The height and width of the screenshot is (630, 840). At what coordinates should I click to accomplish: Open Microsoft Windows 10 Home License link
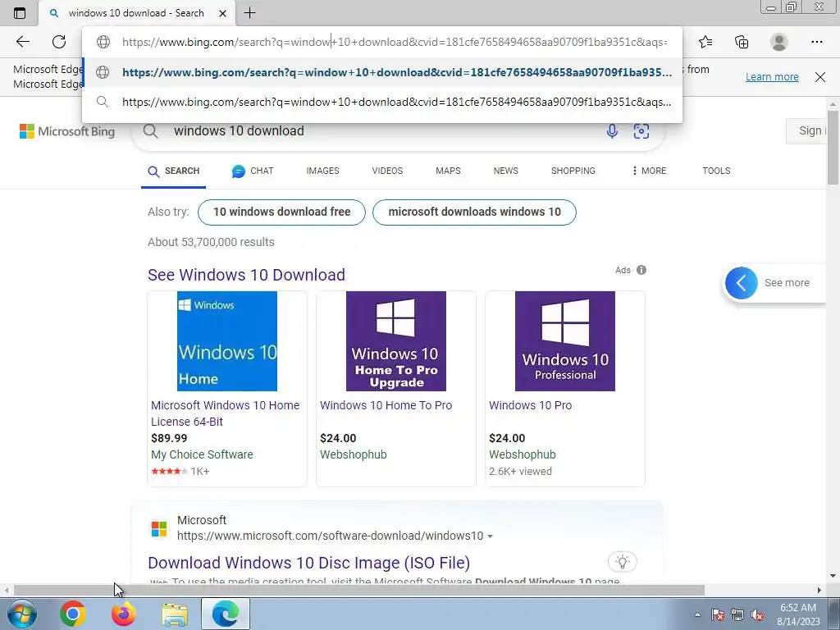pyautogui.click(x=225, y=413)
